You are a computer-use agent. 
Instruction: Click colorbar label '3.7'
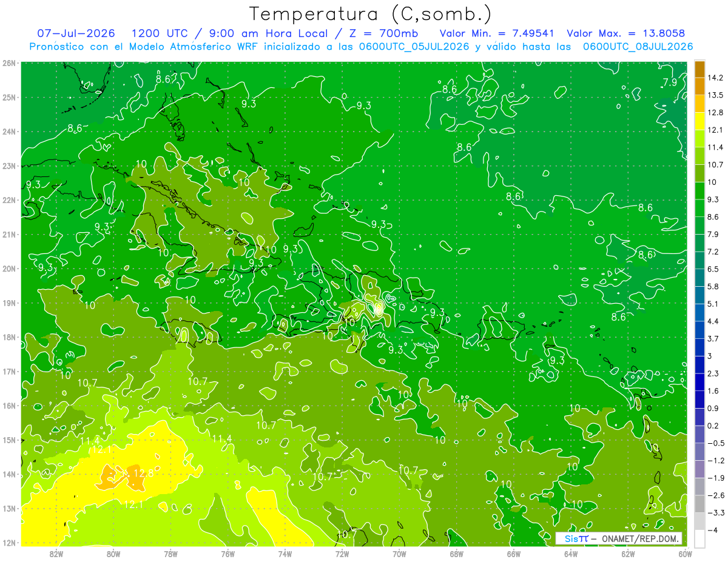[713, 338]
